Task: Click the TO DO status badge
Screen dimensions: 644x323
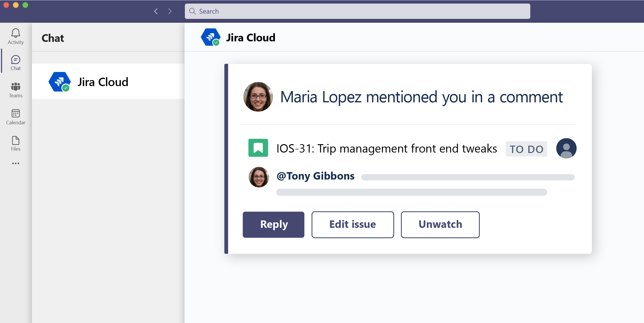Action: tap(527, 148)
